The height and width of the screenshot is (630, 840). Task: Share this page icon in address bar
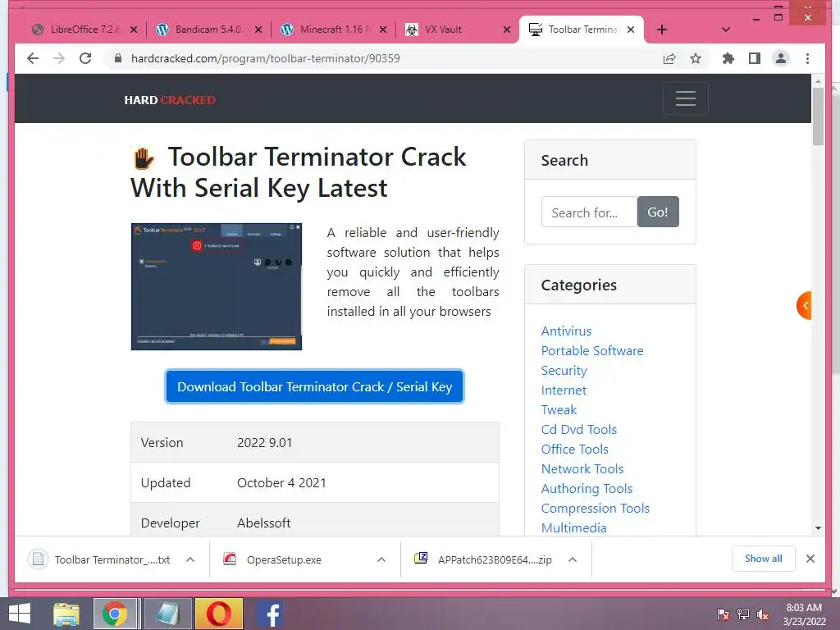coord(669,58)
